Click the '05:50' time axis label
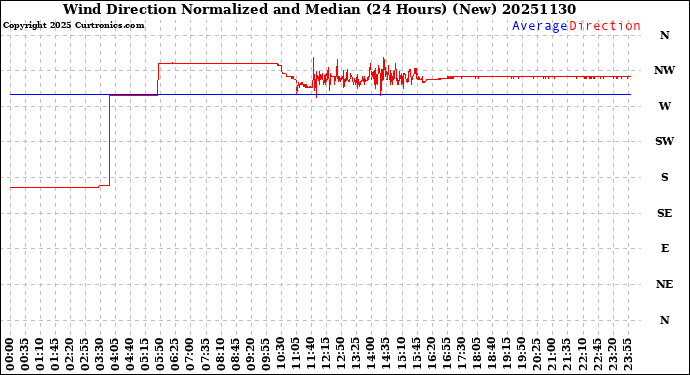 click(160, 355)
